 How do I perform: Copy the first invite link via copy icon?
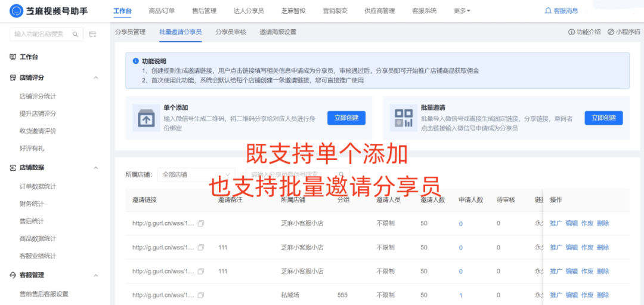pyautogui.click(x=201, y=223)
